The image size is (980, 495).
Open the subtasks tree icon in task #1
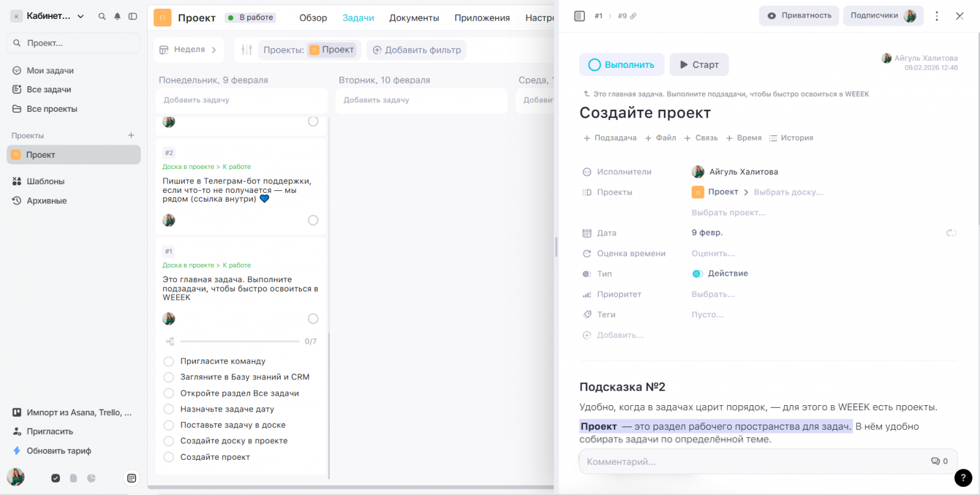(170, 341)
